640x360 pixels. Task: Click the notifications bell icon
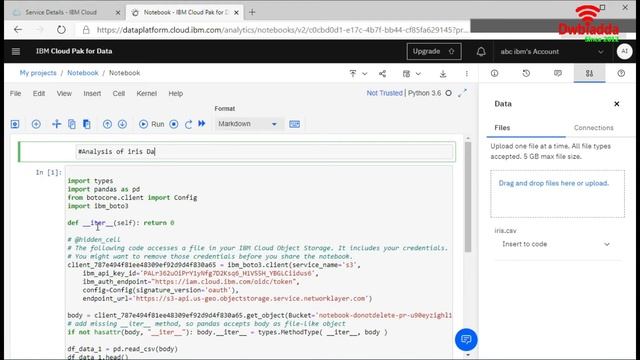pos(481,51)
